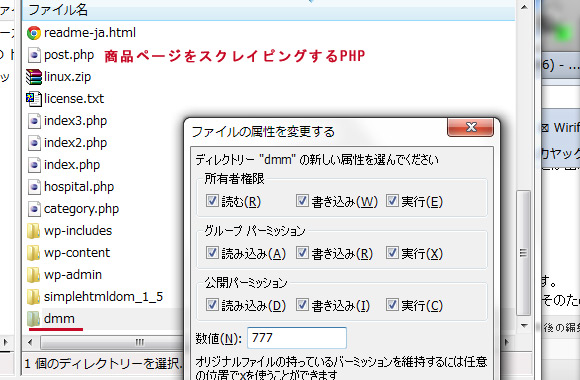
Task: Select the wp-includes folder name
Action: [x=78, y=231]
